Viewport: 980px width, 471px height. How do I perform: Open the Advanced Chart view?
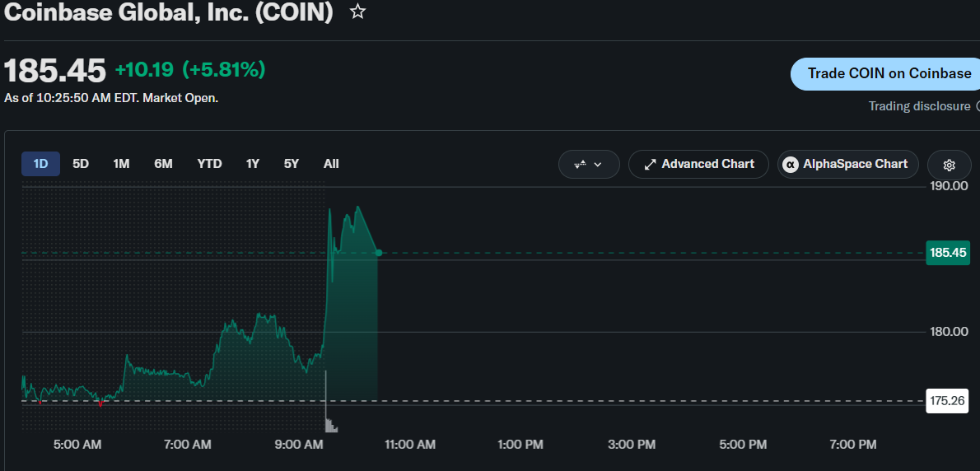(x=698, y=165)
